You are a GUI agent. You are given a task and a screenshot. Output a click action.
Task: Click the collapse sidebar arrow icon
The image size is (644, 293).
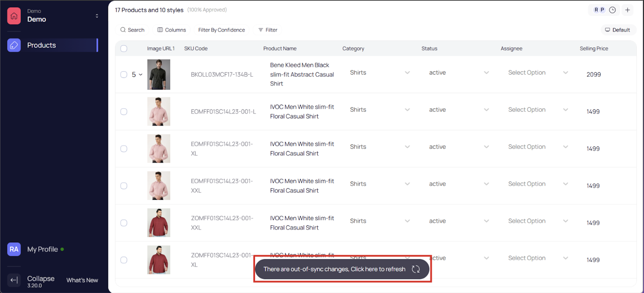[x=14, y=280]
